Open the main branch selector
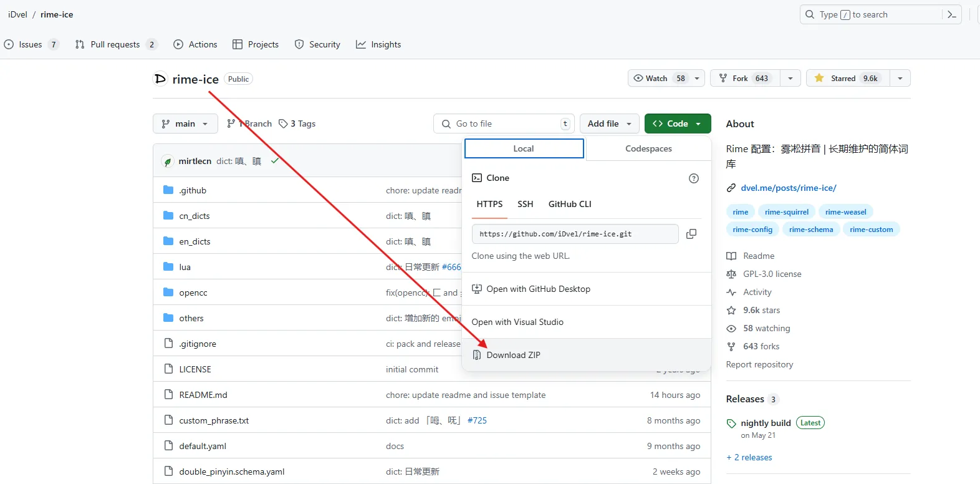The height and width of the screenshot is (484, 980). (x=185, y=123)
